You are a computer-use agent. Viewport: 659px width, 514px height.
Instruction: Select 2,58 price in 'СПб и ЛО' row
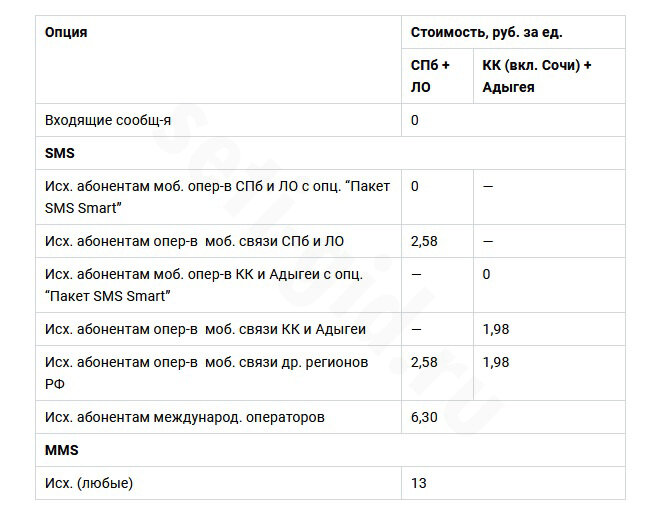[424, 241]
